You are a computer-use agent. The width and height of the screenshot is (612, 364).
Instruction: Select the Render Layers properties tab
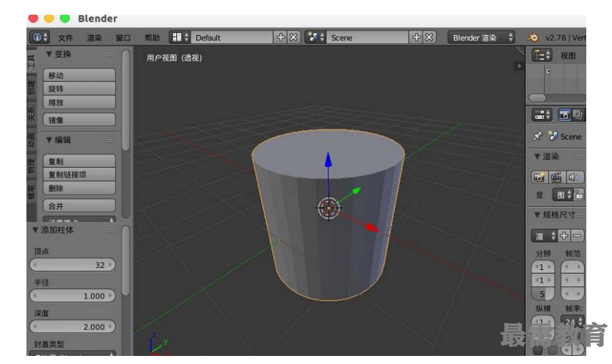coord(578,115)
